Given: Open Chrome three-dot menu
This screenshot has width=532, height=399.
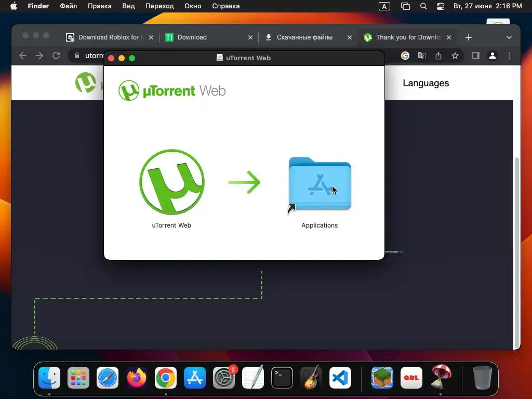Looking at the screenshot, I should pos(509,56).
